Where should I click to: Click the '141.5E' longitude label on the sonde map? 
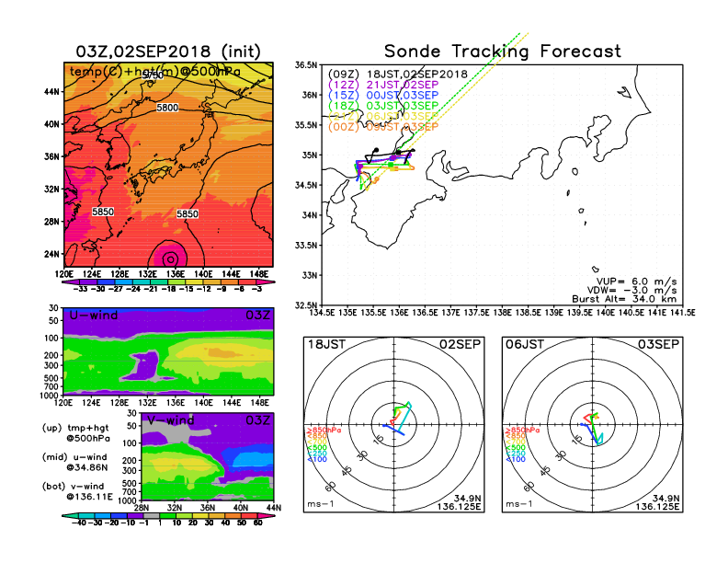pyautogui.click(x=682, y=313)
